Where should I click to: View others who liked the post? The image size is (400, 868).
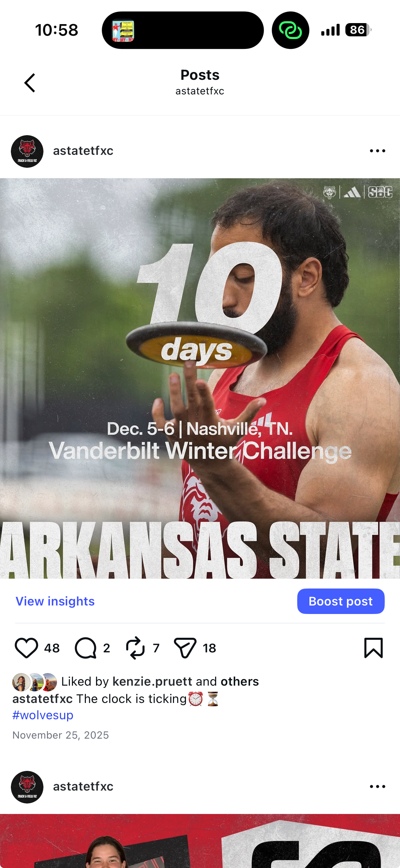pyautogui.click(x=240, y=681)
